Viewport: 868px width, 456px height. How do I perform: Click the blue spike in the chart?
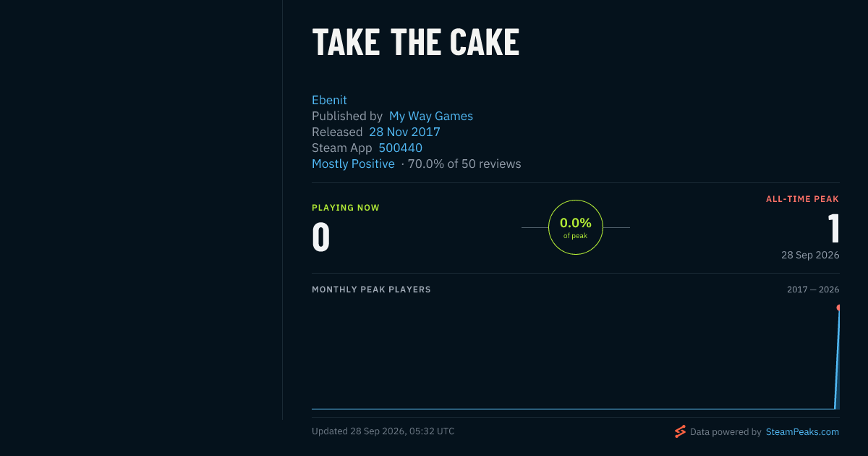837,360
